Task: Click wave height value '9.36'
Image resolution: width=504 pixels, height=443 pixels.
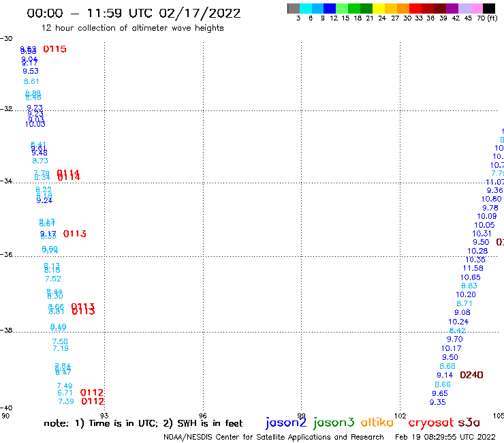Action: [494, 190]
